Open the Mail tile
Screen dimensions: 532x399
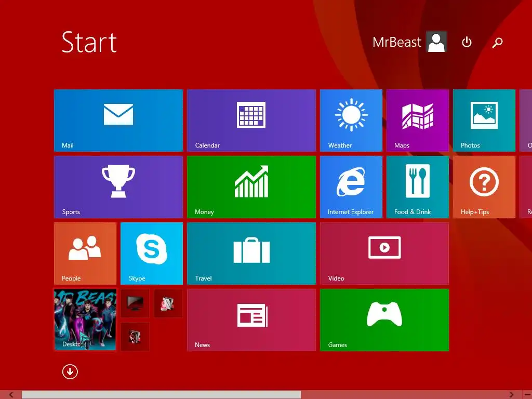[x=118, y=121]
